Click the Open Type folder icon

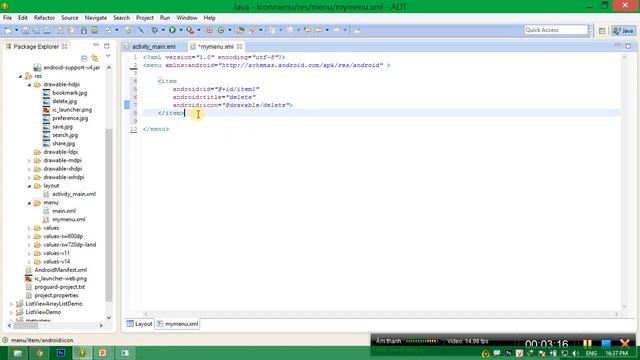click(x=240, y=30)
